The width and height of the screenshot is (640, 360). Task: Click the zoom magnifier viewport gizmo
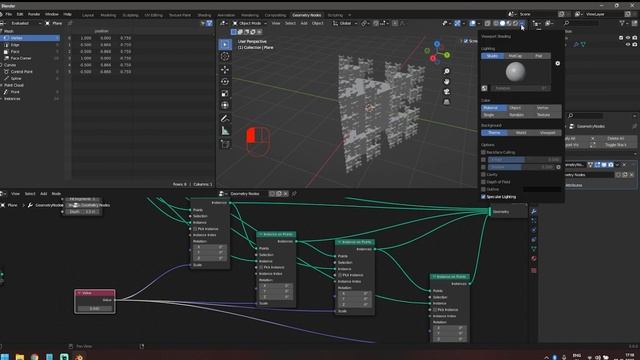[447, 71]
